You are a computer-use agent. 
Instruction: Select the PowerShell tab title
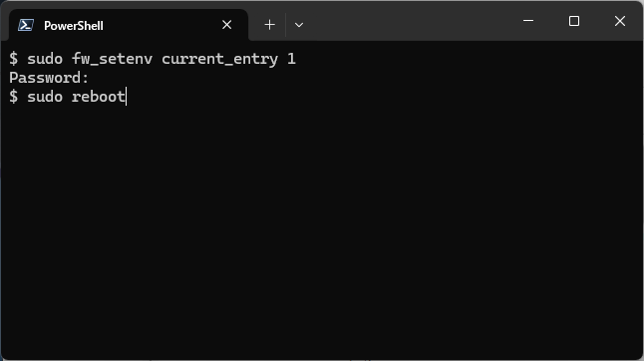[x=74, y=26]
